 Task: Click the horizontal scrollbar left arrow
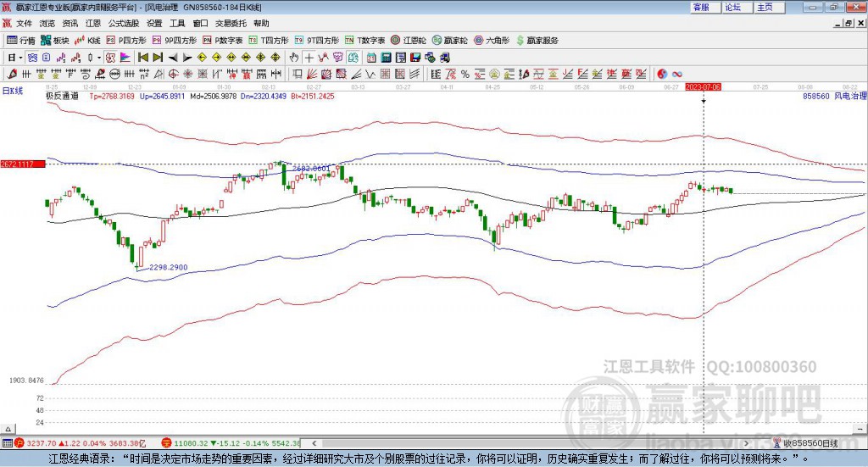coord(314,443)
